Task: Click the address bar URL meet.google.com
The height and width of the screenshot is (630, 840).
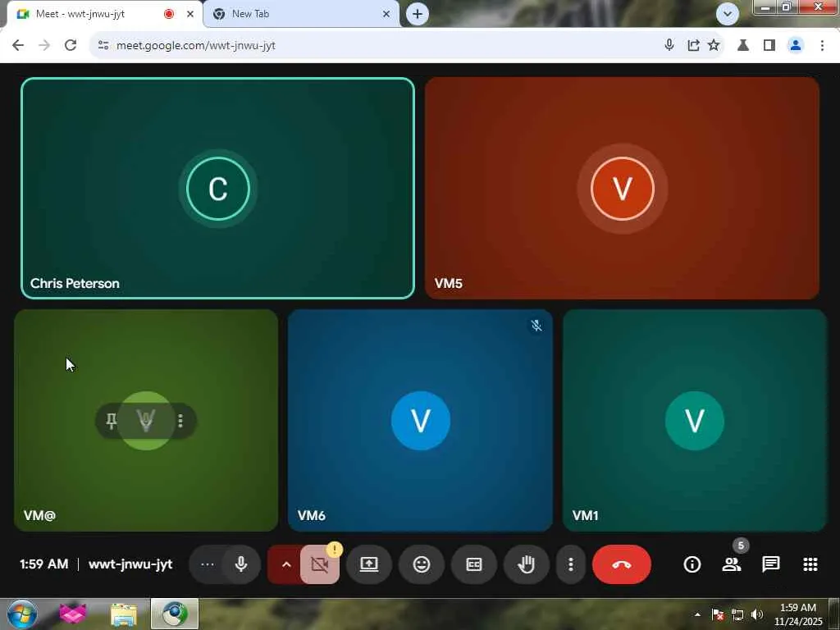Action: [195, 46]
